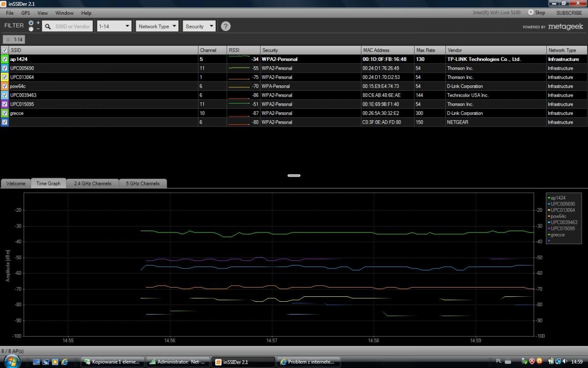Uncheck the pow64c network checkbox
The width and height of the screenshot is (588, 368).
pyautogui.click(x=5, y=86)
